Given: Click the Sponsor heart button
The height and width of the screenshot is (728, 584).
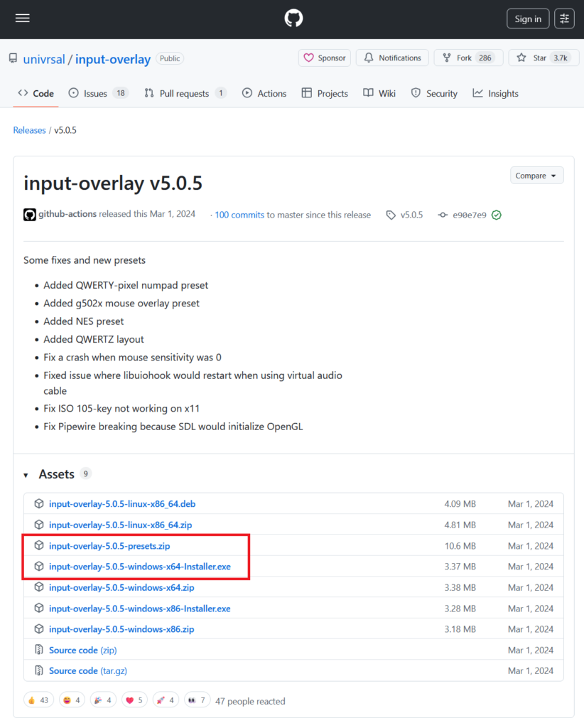Looking at the screenshot, I should [x=325, y=58].
